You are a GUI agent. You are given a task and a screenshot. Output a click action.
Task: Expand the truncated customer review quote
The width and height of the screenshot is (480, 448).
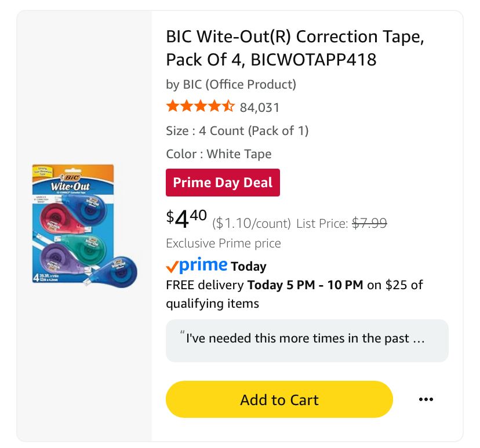point(307,338)
